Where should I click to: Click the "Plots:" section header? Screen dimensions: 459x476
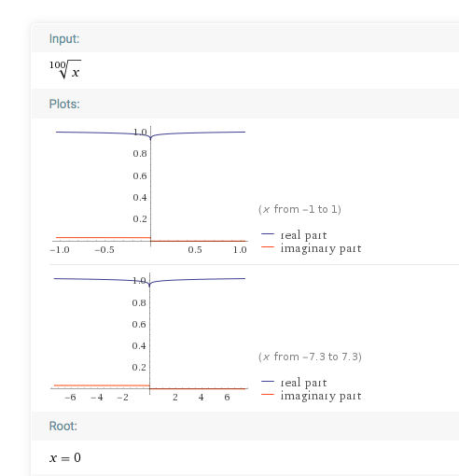pyautogui.click(x=64, y=105)
